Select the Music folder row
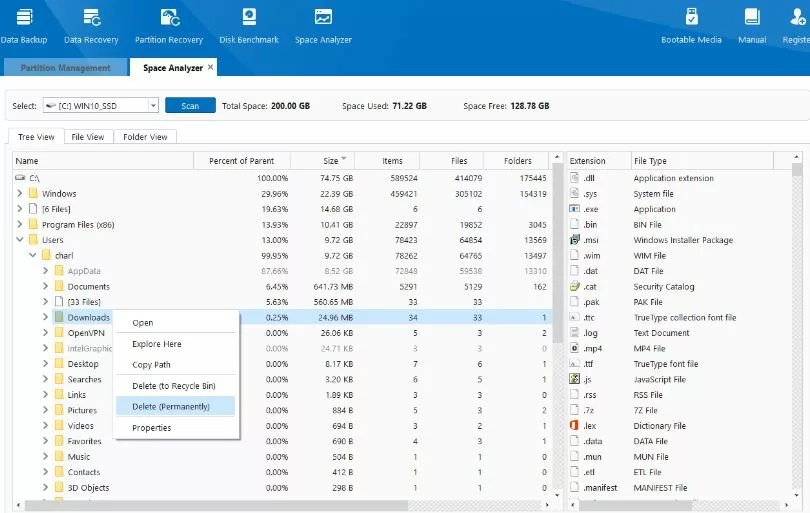The image size is (810, 513). pyautogui.click(x=282, y=457)
